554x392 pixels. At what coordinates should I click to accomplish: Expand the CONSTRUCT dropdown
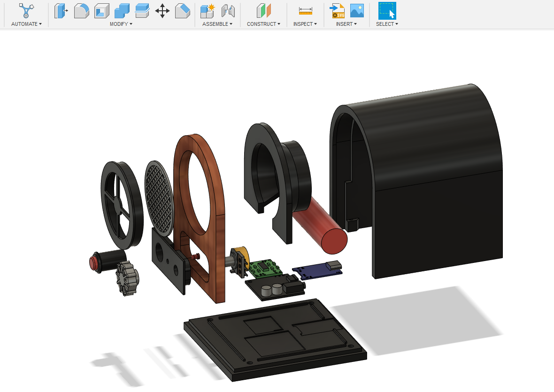[x=263, y=24]
